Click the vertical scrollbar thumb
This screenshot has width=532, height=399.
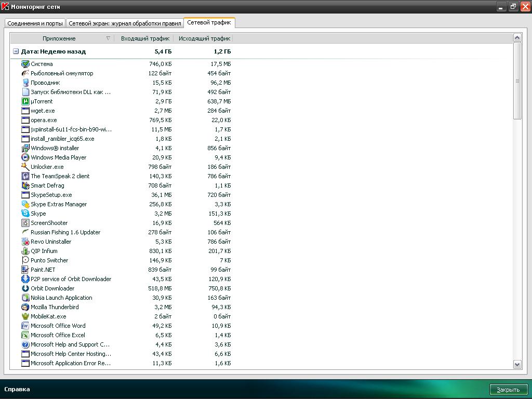pos(517,81)
